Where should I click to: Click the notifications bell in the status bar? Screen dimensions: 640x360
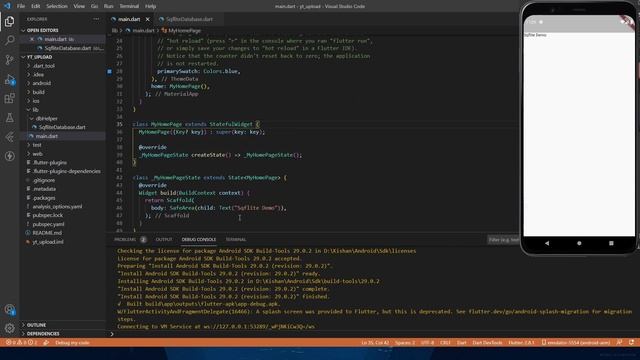tap(631, 342)
